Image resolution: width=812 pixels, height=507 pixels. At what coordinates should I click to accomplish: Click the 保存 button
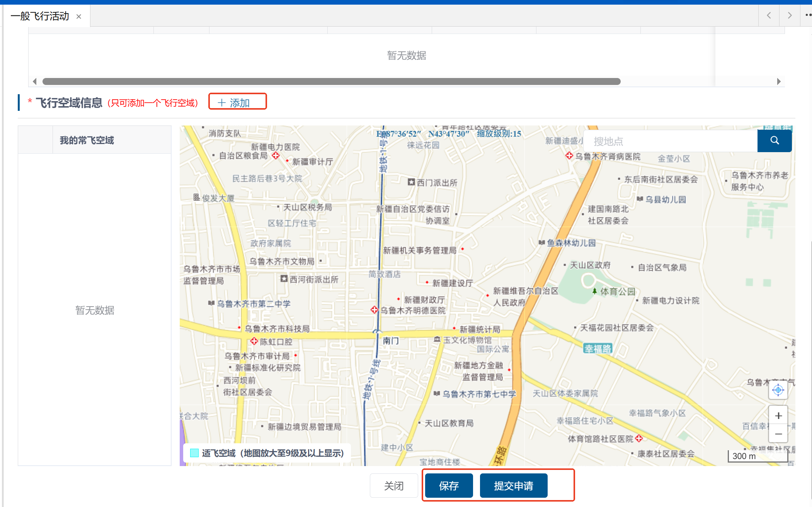point(449,486)
